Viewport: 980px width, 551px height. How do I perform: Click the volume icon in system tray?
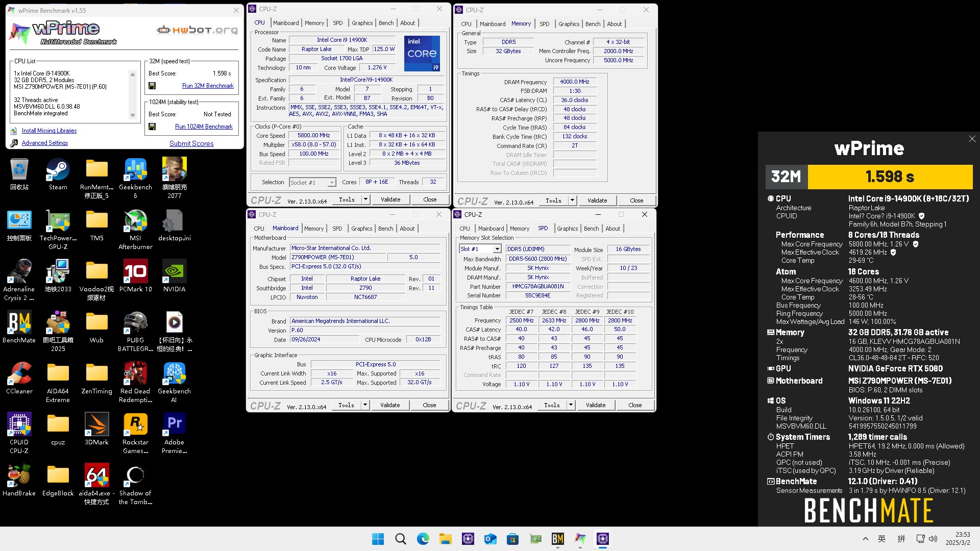[x=933, y=539]
